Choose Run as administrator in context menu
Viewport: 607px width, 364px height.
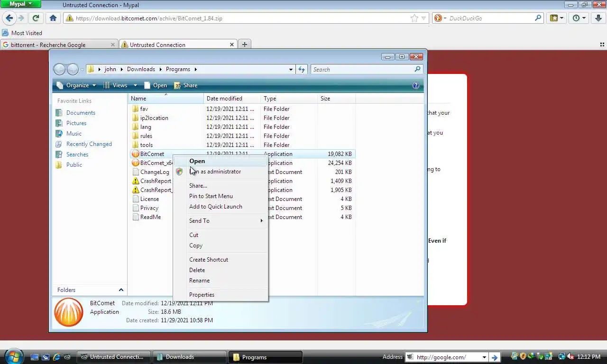point(221,172)
